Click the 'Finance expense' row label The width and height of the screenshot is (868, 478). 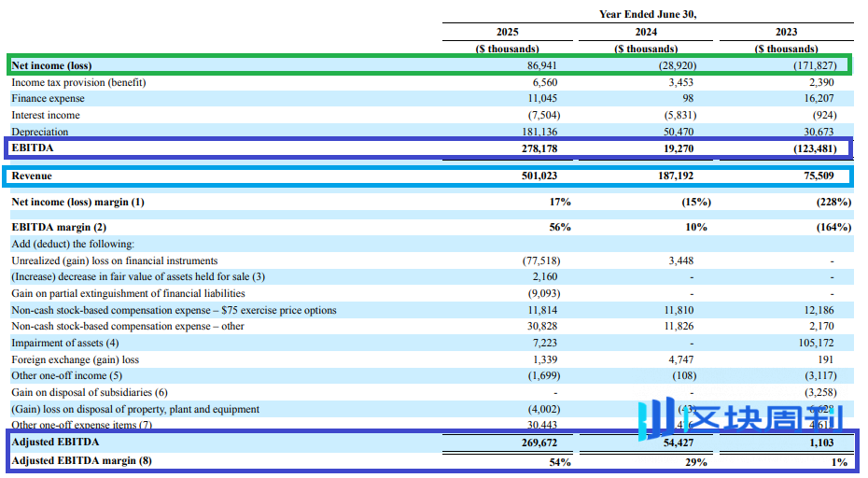[x=48, y=99]
